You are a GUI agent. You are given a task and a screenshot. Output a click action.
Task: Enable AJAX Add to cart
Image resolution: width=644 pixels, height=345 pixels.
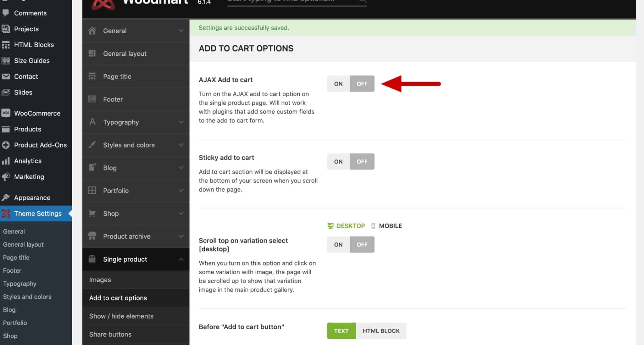(338, 84)
